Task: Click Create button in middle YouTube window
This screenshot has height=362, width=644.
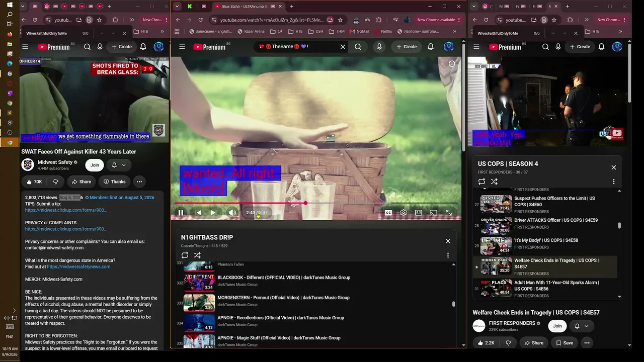Action: point(407,47)
